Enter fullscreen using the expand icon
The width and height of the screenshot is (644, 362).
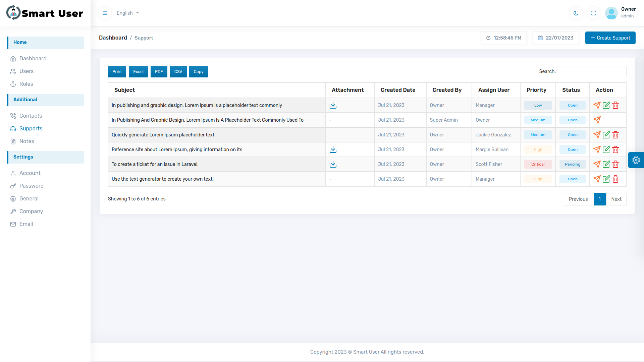coord(593,13)
